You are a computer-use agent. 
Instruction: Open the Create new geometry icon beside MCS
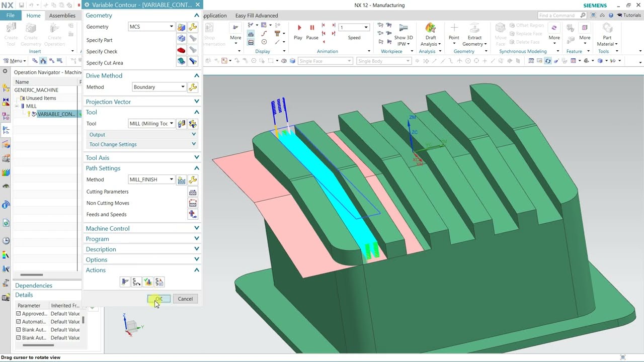pos(181,27)
